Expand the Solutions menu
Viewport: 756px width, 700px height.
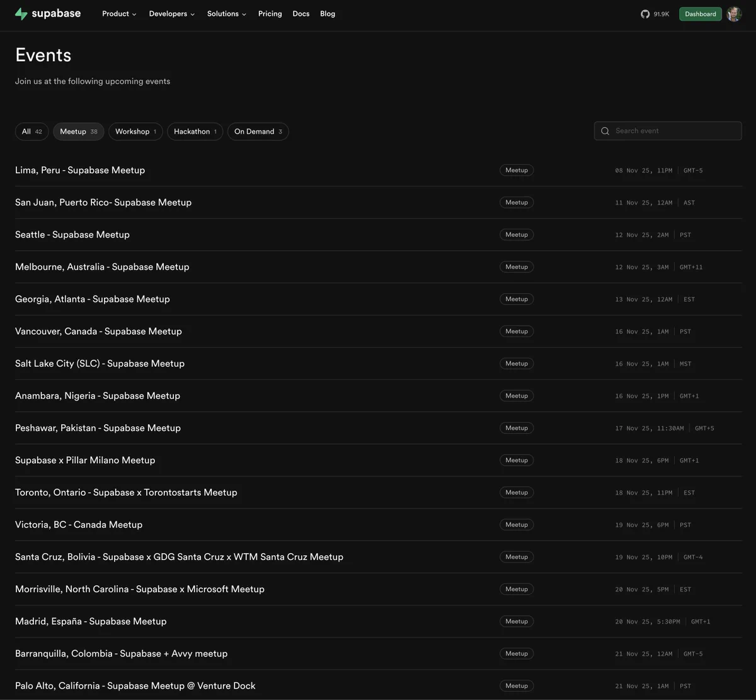pos(227,14)
